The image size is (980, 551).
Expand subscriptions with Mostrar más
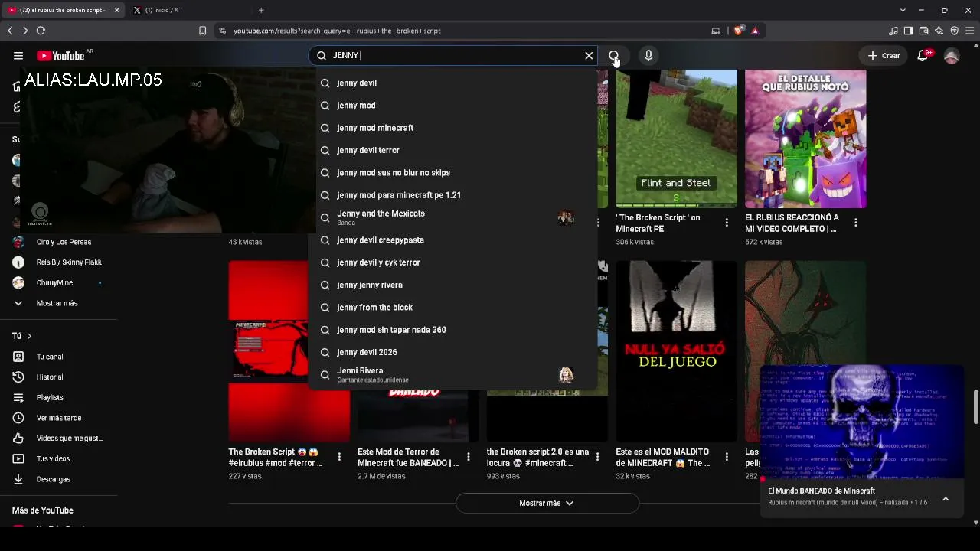[x=58, y=303]
